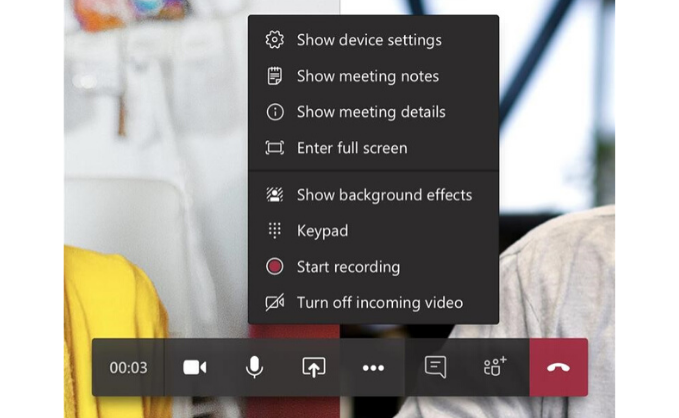Show the conversation chat panel icon
Image resolution: width=679 pixels, height=418 pixels.
click(x=435, y=368)
